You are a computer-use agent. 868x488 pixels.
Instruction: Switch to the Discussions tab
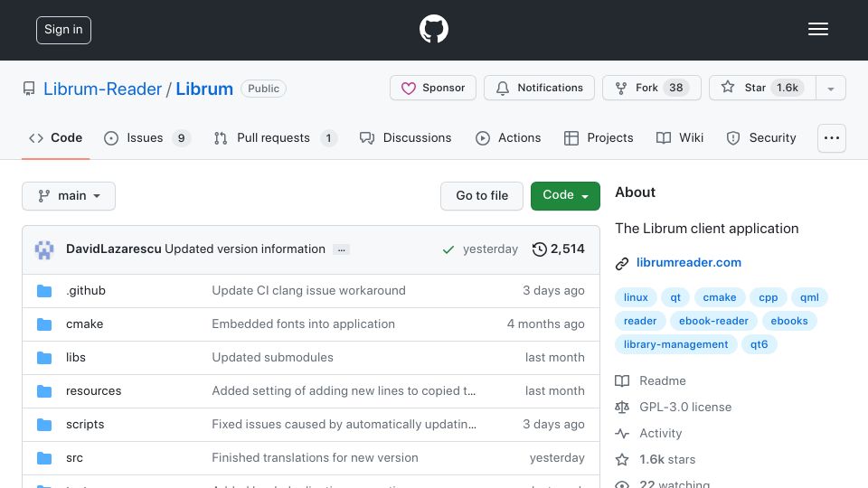(x=405, y=137)
